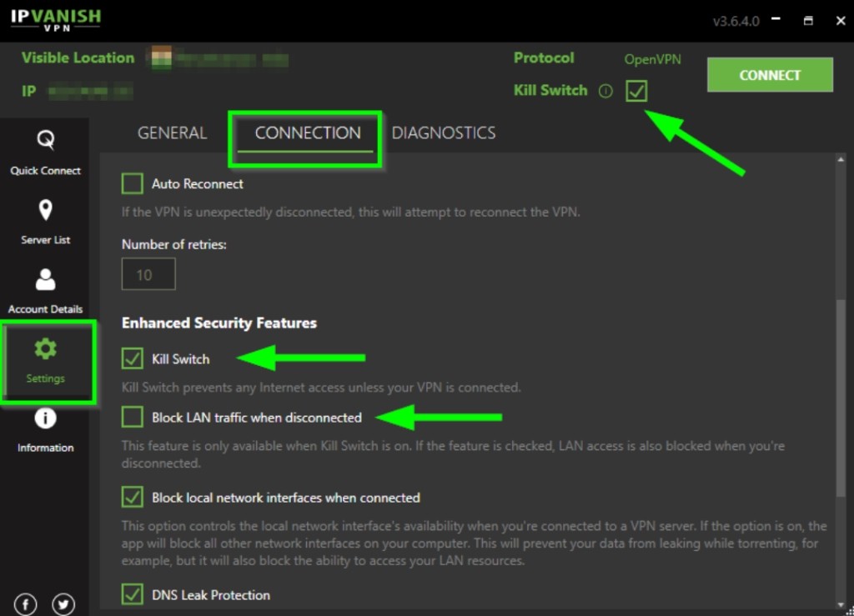Click the Facebook icon at bottom left
This screenshot has width=854, height=616.
(x=26, y=604)
